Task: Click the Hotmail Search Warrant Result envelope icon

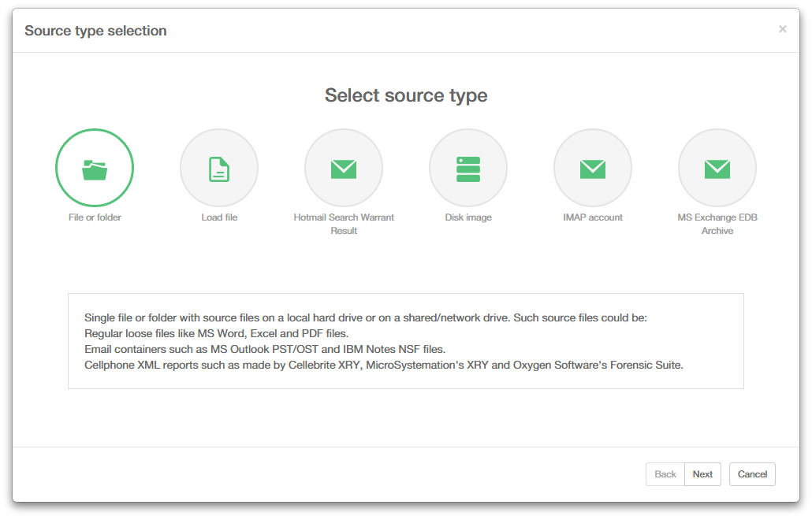Action: (x=344, y=168)
